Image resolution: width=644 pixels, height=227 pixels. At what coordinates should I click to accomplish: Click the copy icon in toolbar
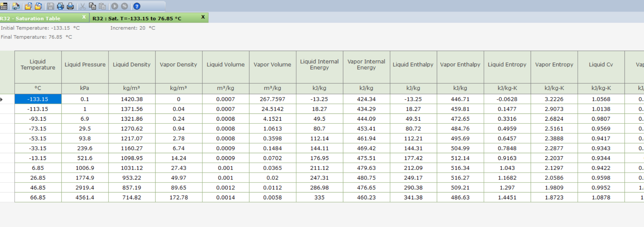(x=92, y=6)
